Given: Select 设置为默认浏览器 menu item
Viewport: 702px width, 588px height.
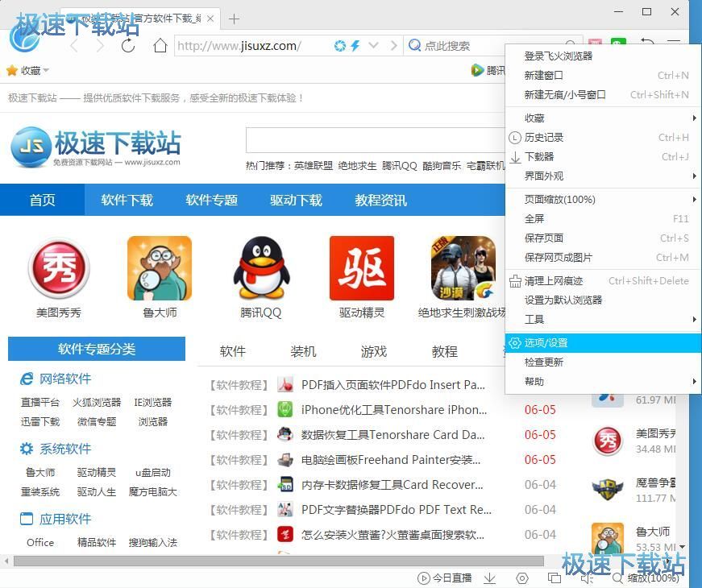Looking at the screenshot, I should [x=603, y=300].
